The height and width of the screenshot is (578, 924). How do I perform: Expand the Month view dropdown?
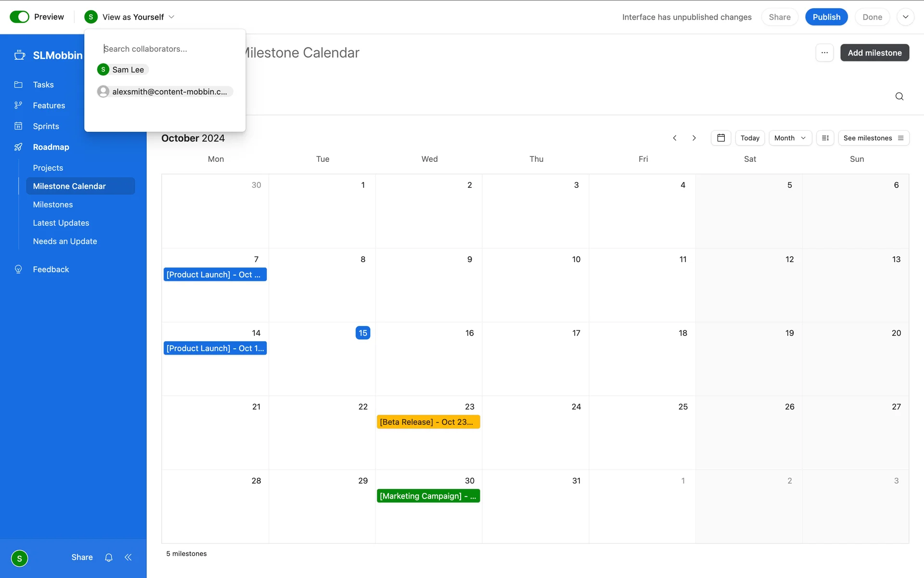790,138
